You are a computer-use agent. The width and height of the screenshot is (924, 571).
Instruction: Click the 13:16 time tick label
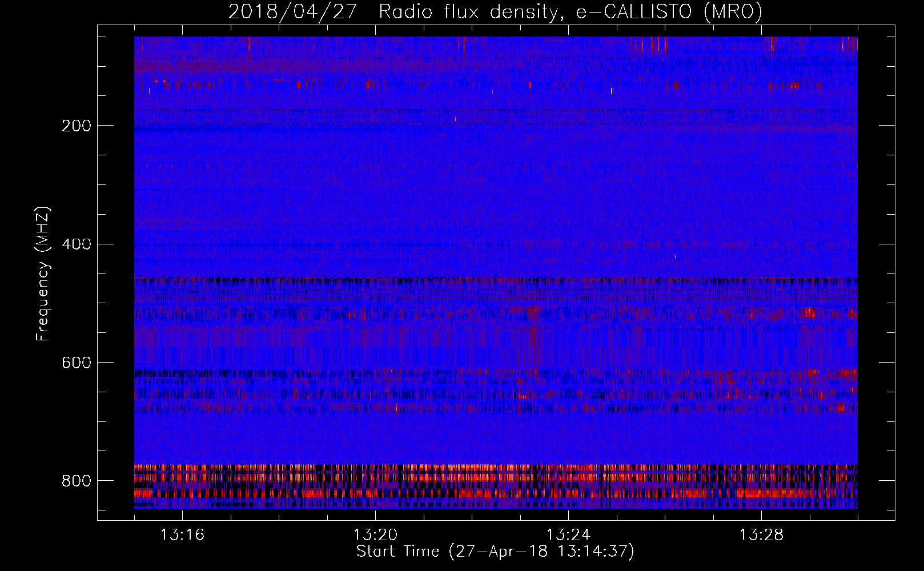point(182,535)
